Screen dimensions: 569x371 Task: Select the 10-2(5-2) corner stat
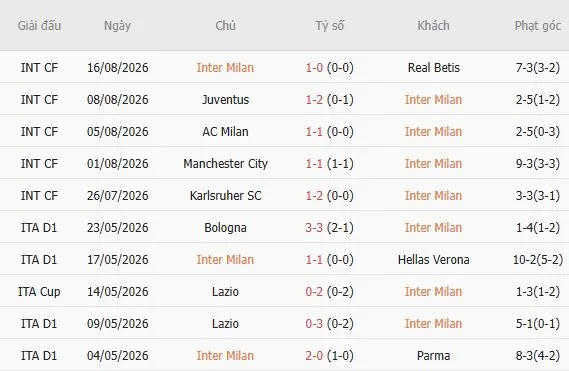point(538,260)
